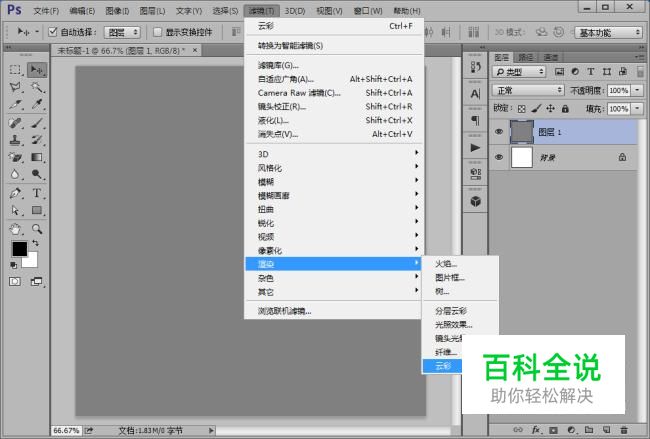This screenshot has width=650, height=439.
Task: Click the foreground black color swatch
Action: point(19,249)
